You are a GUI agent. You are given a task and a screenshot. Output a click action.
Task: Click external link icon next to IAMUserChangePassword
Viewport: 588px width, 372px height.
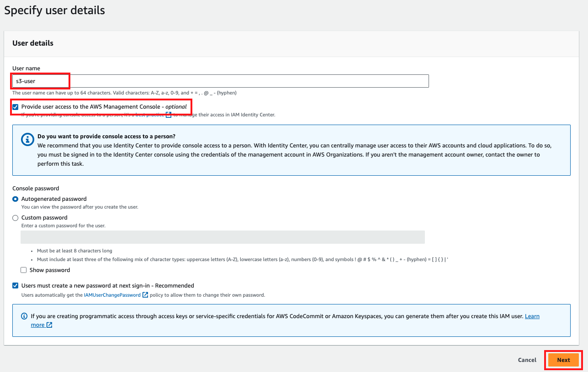coord(145,295)
